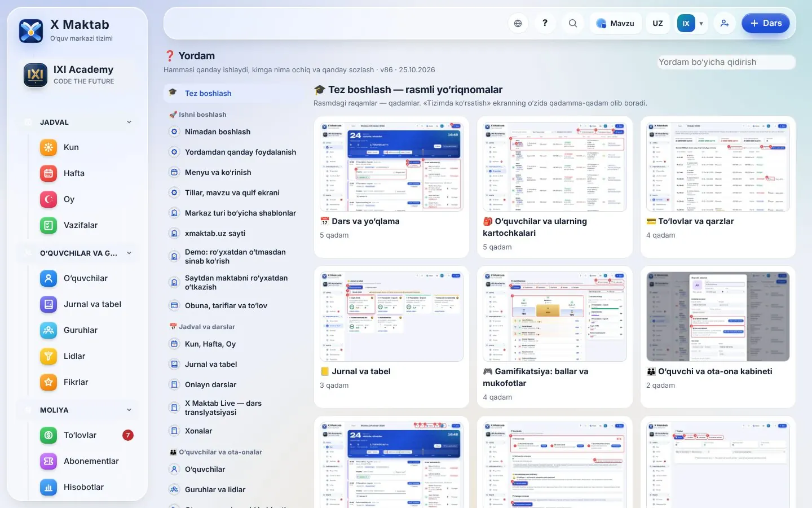Collapse the JADVAL sidebar section
This screenshot has width=812, height=508.
[x=78, y=122]
